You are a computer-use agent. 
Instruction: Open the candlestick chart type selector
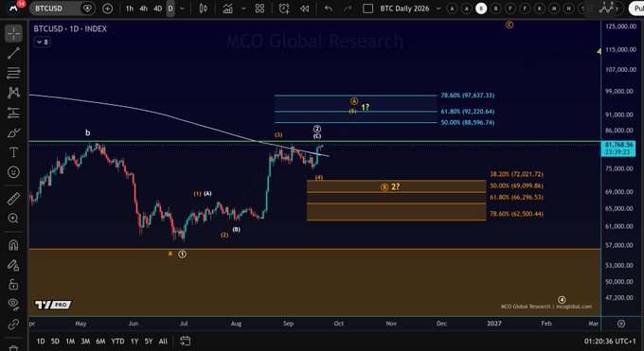click(204, 9)
